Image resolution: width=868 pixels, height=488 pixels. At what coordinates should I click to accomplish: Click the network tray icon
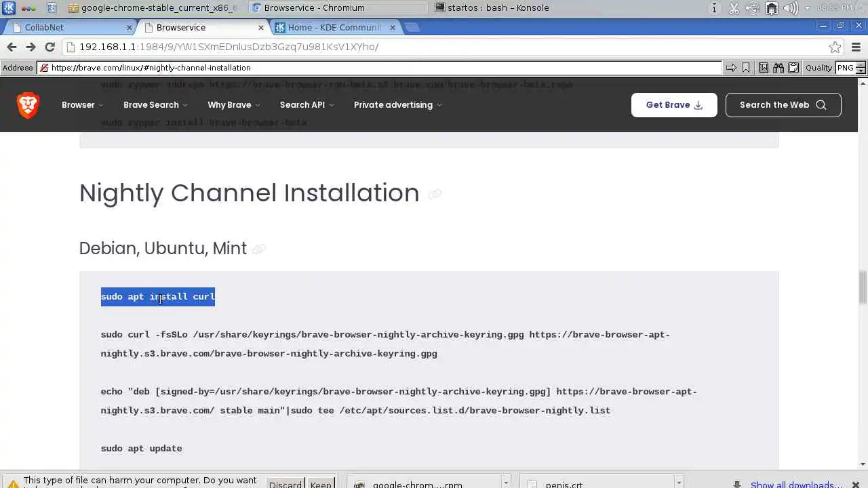772,8
